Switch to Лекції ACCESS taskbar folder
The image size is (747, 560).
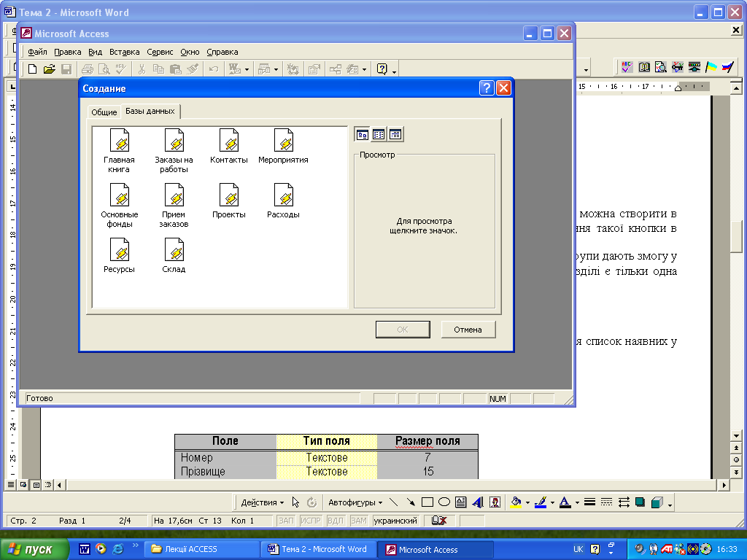(202, 549)
